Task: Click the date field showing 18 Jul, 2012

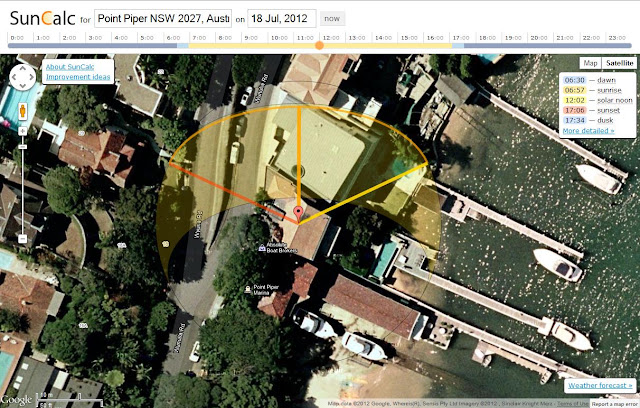Action: 282,19
